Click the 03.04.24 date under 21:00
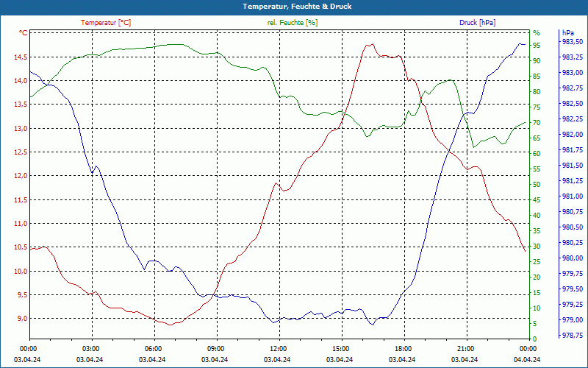 tap(465, 359)
